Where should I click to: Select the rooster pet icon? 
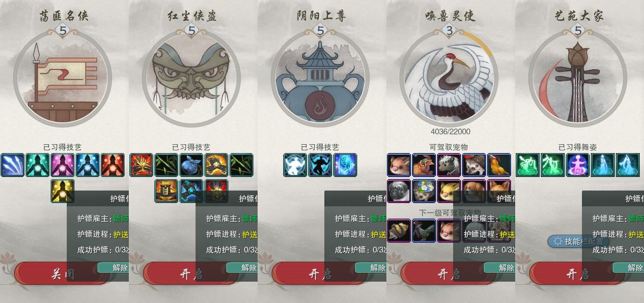424,165
